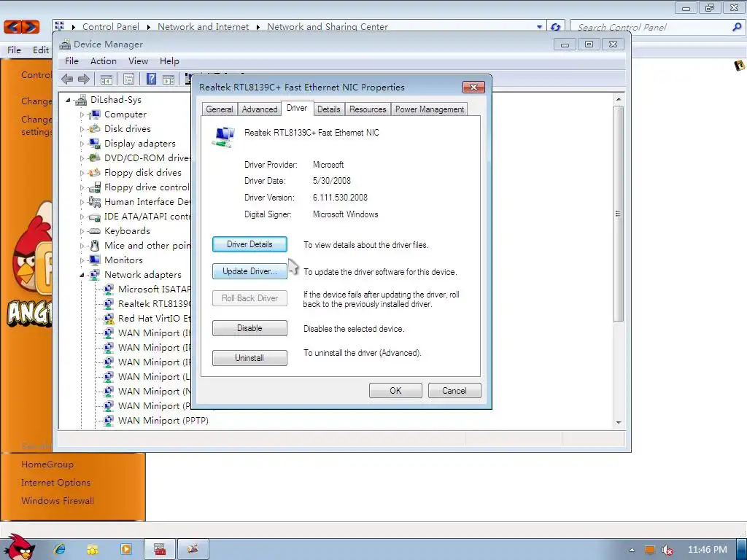Screen dimensions: 747x560
Task: Click the Monitors category icon
Action: point(95,260)
